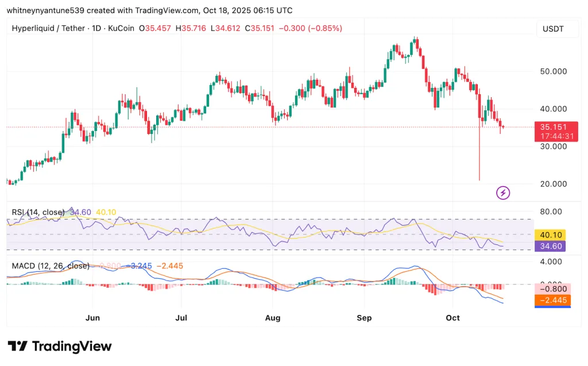Click the Oct label on time axis

[453, 318]
